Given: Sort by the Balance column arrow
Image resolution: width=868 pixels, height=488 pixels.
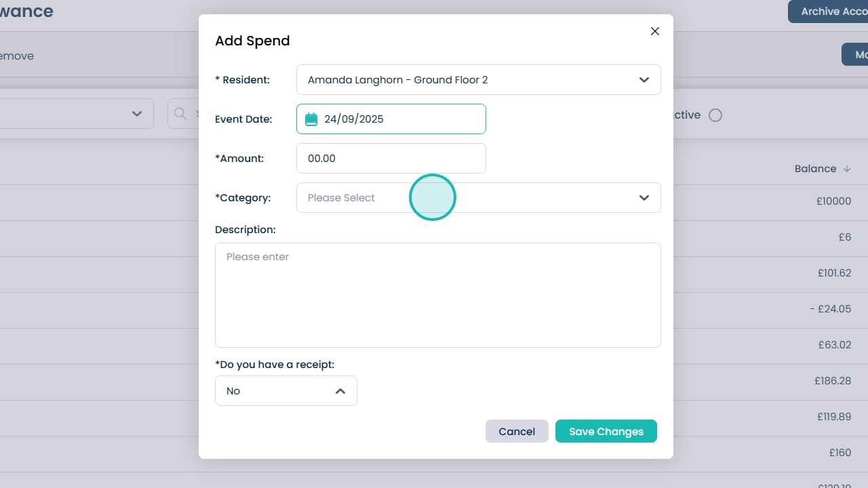Looking at the screenshot, I should click(x=847, y=169).
